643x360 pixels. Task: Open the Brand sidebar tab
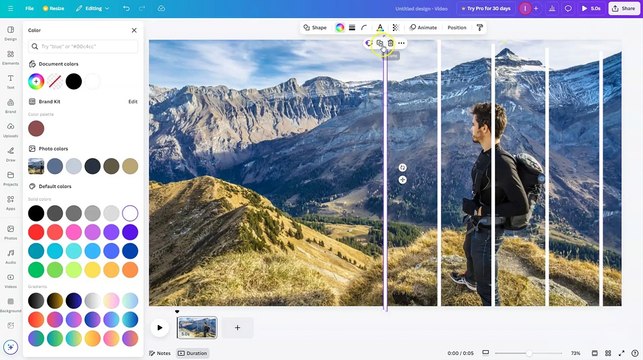11,106
